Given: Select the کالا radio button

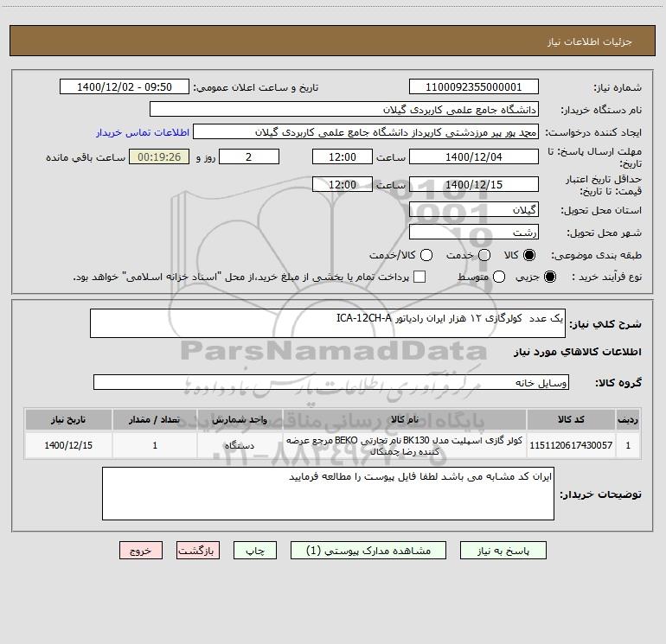Looking at the screenshot, I should coord(529,255).
